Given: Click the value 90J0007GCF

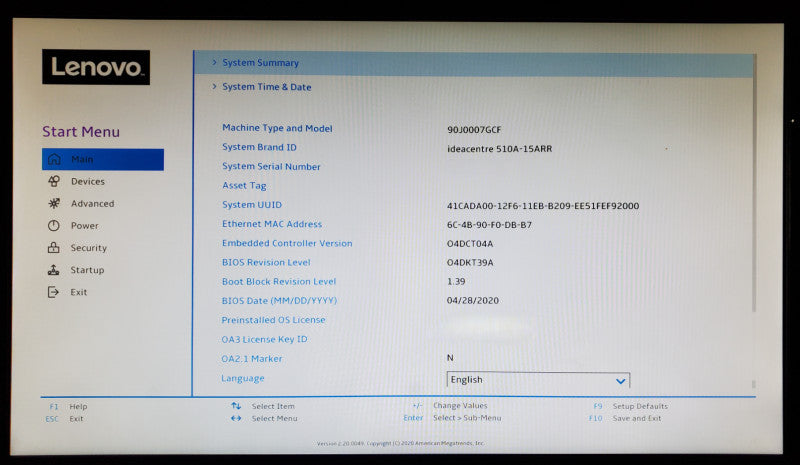Looking at the screenshot, I should coord(474,130).
